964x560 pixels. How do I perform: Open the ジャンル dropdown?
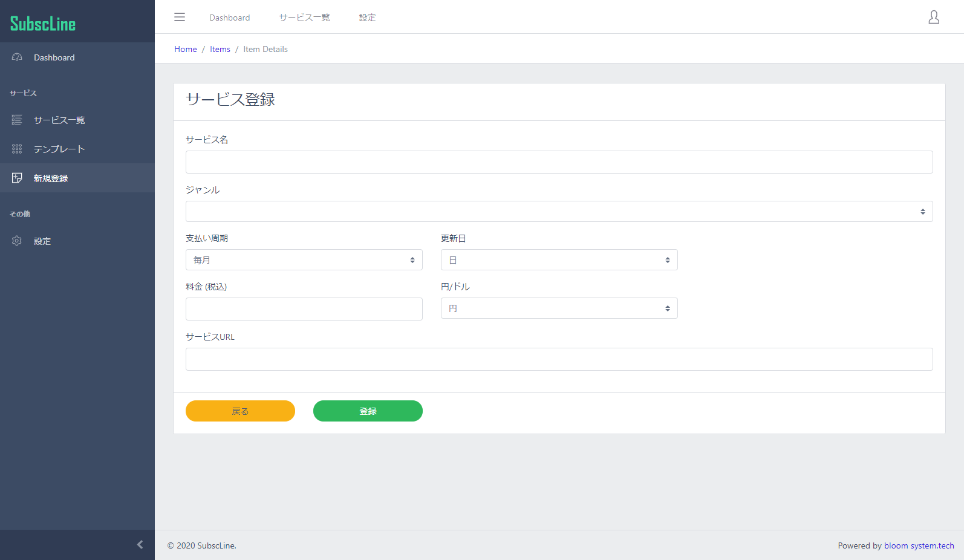point(559,212)
